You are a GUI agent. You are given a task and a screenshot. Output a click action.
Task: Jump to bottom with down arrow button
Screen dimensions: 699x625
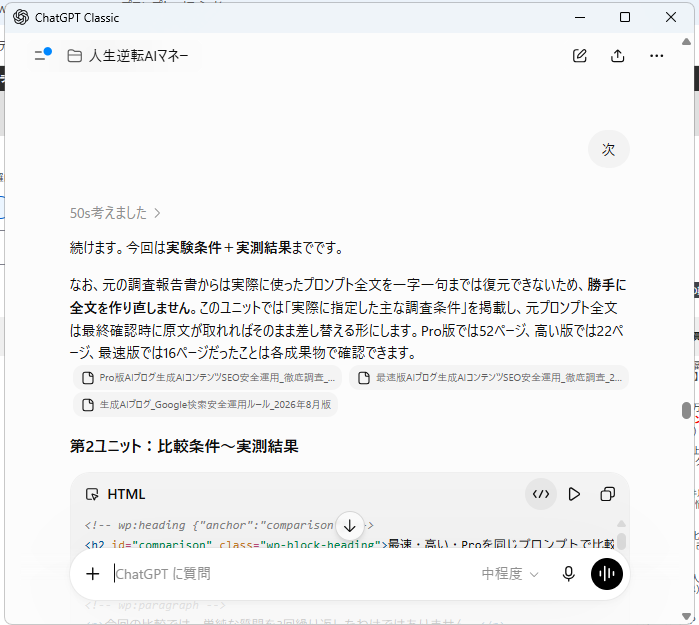350,526
